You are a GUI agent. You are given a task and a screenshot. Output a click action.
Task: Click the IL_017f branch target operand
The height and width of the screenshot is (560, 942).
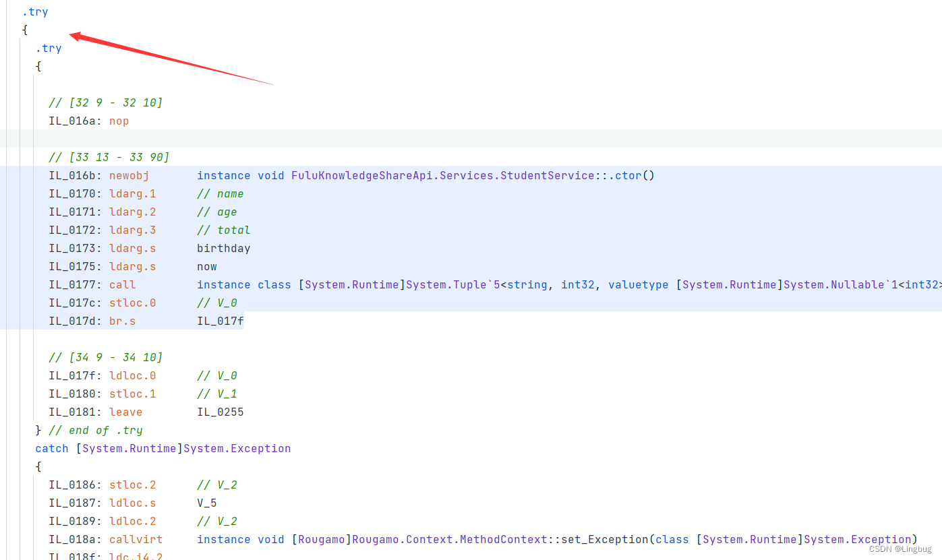220,321
